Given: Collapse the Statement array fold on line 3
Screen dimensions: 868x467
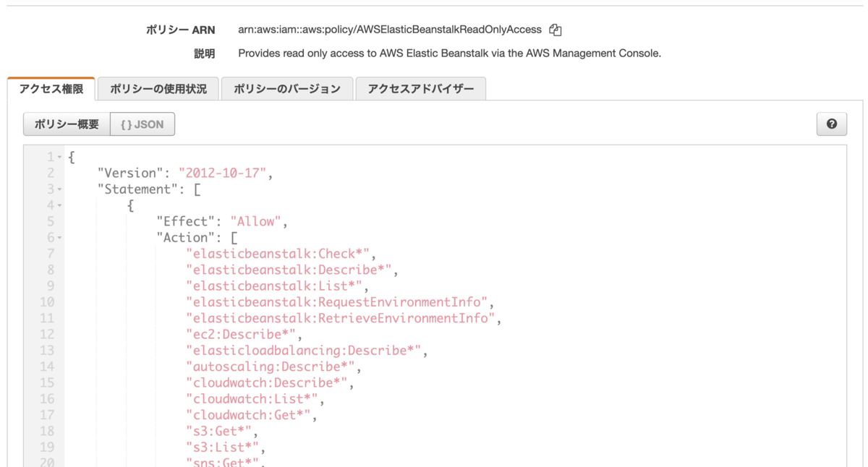Looking at the screenshot, I should pyautogui.click(x=59, y=189).
